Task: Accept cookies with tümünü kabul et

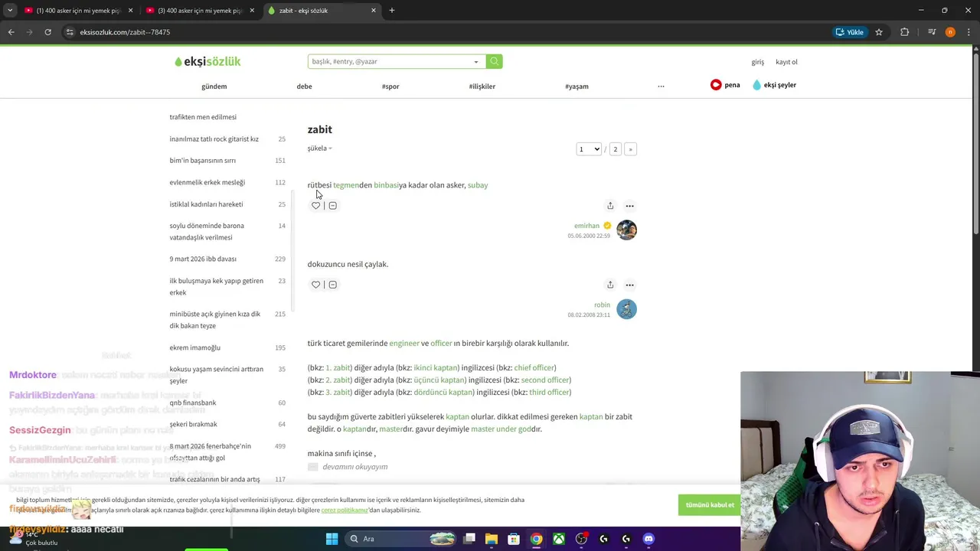Action: click(710, 505)
